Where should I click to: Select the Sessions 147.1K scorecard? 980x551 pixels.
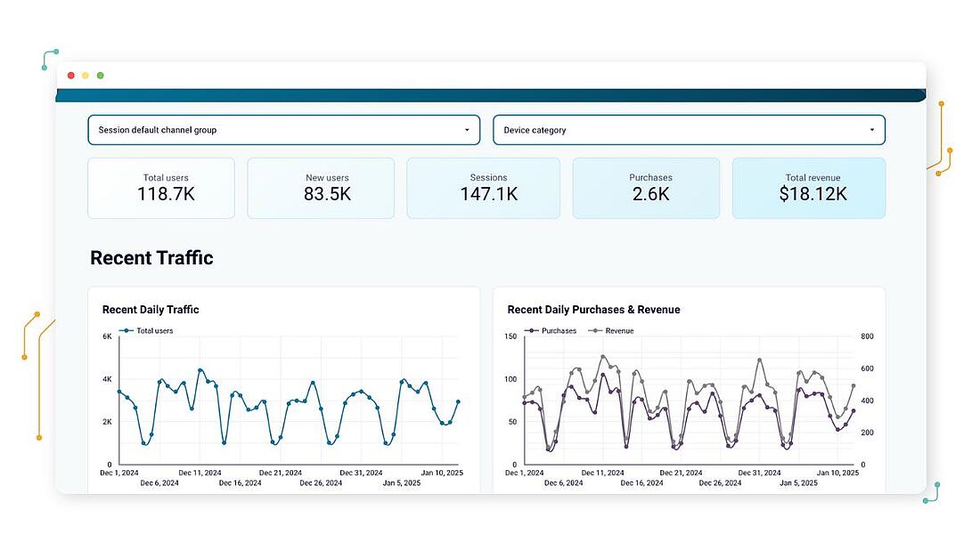point(483,188)
